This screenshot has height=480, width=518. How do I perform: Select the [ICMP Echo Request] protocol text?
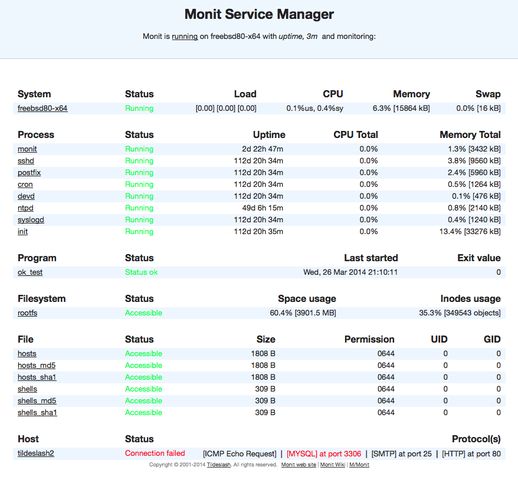239,454
